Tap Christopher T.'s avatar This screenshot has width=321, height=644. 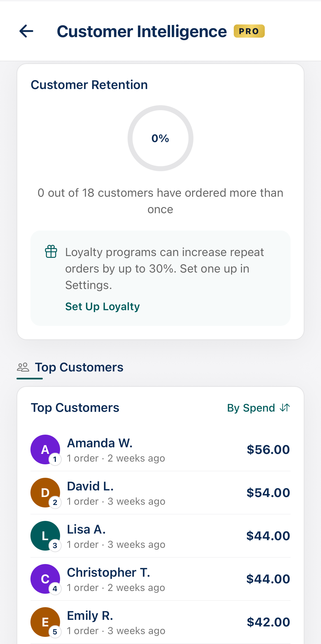[45, 579]
